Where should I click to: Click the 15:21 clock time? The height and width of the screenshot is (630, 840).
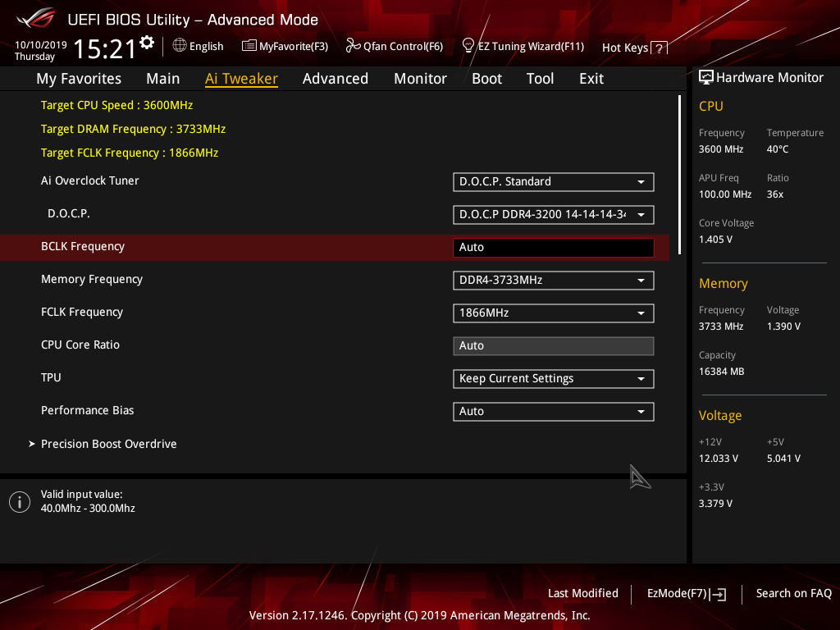click(x=104, y=49)
